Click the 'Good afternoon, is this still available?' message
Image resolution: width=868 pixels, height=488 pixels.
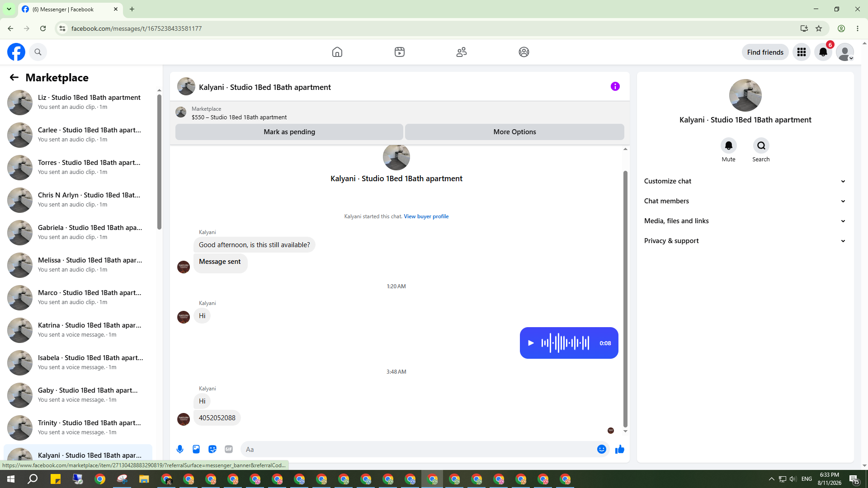click(255, 245)
